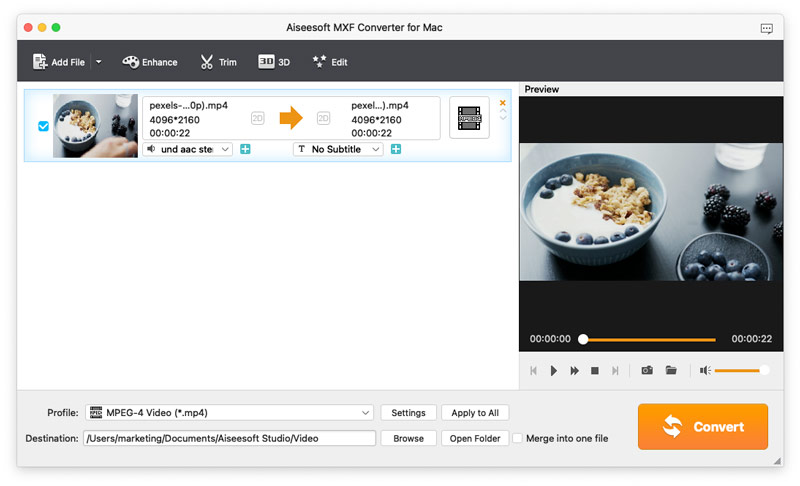Click the plus icon to add an audio track
Image resolution: width=800 pixels, height=486 pixels.
245,149
